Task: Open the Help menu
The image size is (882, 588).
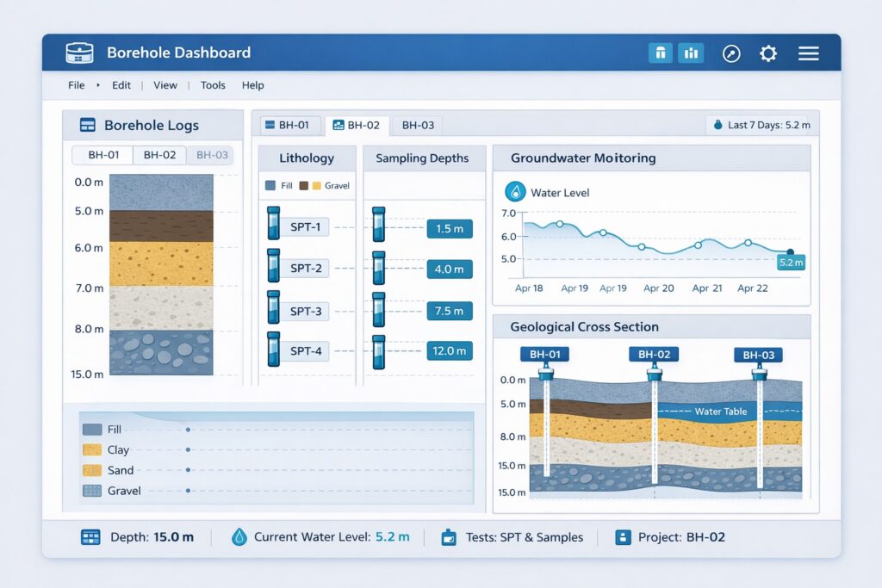Action: (252, 85)
